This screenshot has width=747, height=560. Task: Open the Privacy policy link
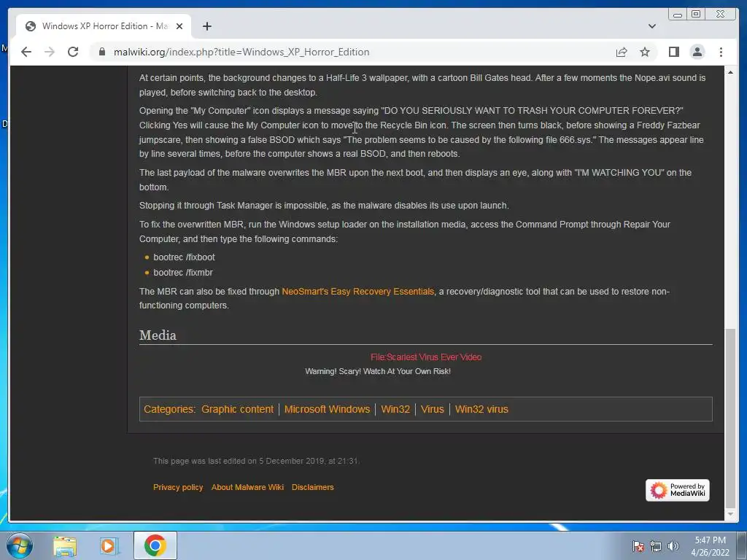coord(178,487)
